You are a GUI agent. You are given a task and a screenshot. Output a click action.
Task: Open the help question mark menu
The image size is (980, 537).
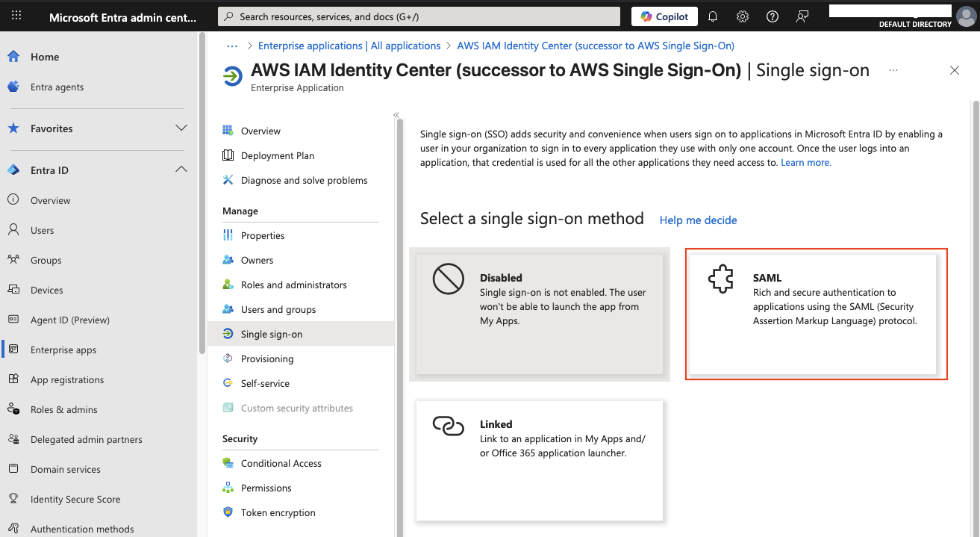(772, 16)
